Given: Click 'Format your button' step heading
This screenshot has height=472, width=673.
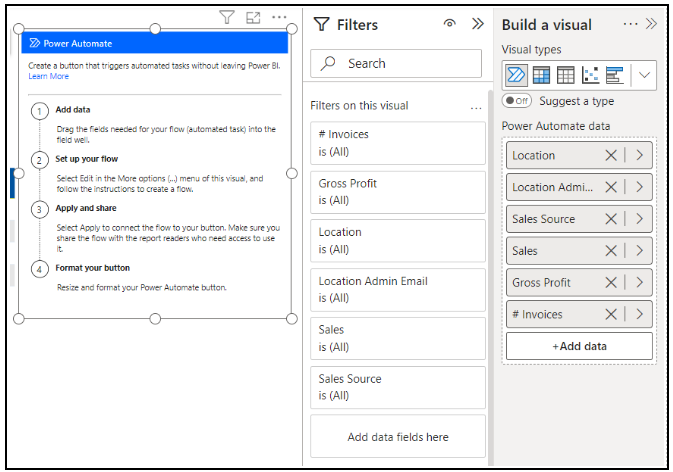Looking at the screenshot, I should pyautogui.click(x=92, y=268).
